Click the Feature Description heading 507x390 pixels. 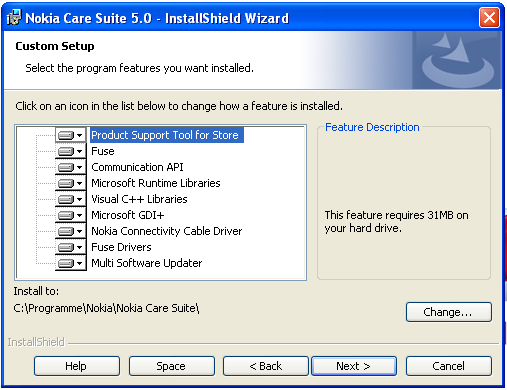[372, 127]
